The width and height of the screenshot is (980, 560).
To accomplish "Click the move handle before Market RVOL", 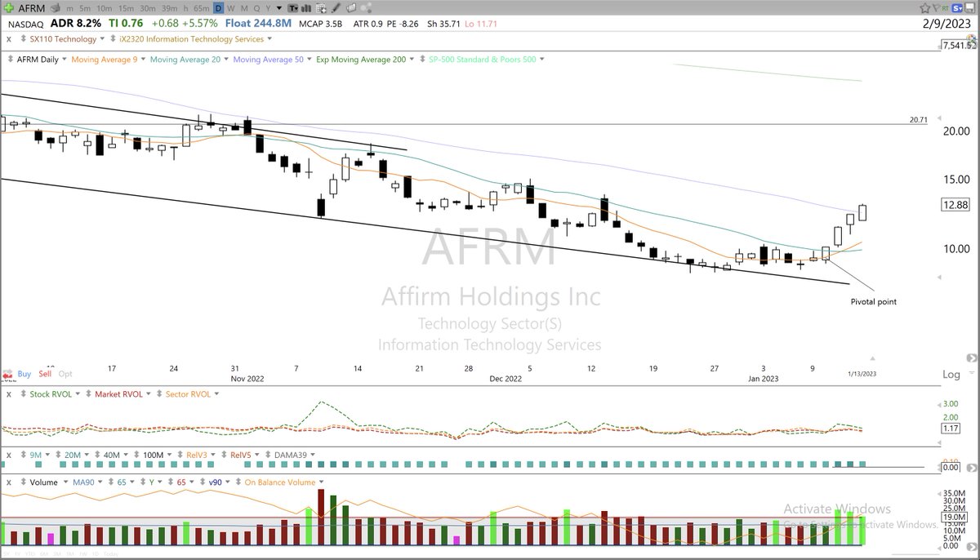I will [x=88, y=393].
